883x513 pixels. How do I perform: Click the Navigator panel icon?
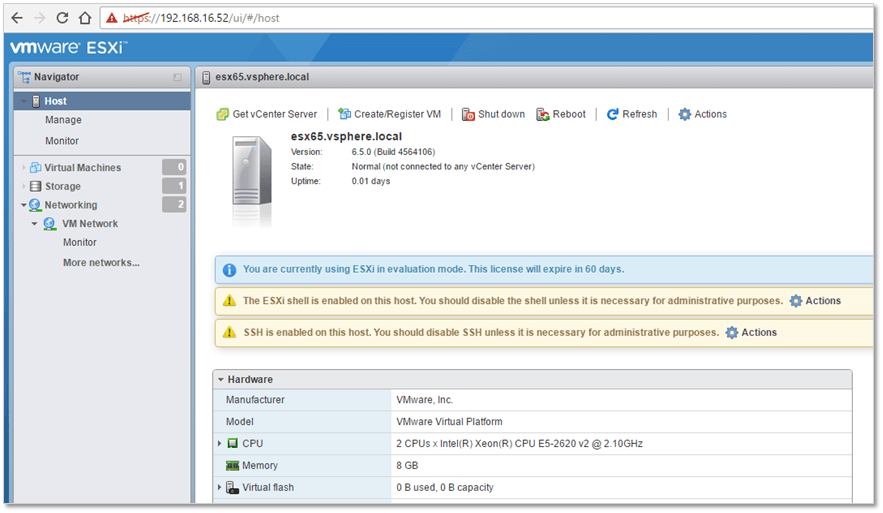(24, 77)
